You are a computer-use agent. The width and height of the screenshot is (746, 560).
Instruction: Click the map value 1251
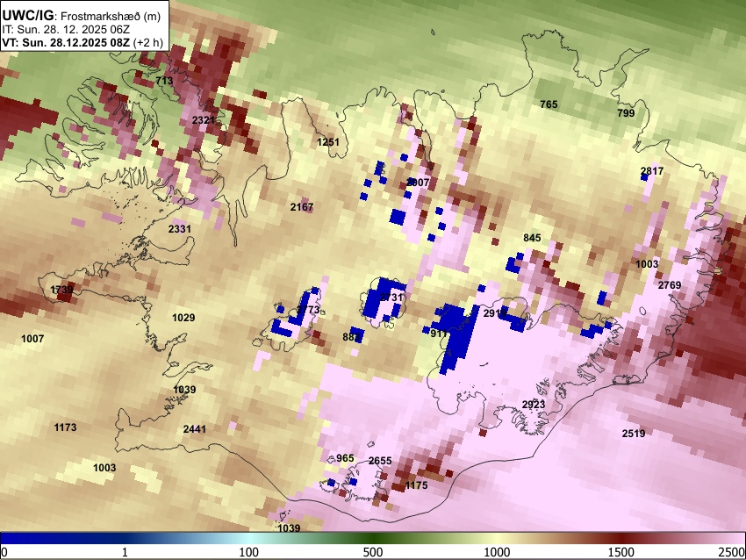[x=328, y=142]
